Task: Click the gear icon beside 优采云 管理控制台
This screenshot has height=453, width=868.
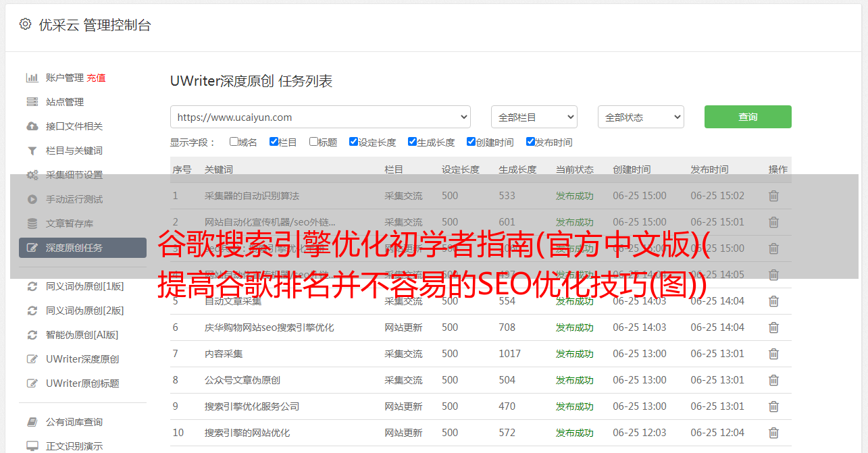Action: pos(25,24)
